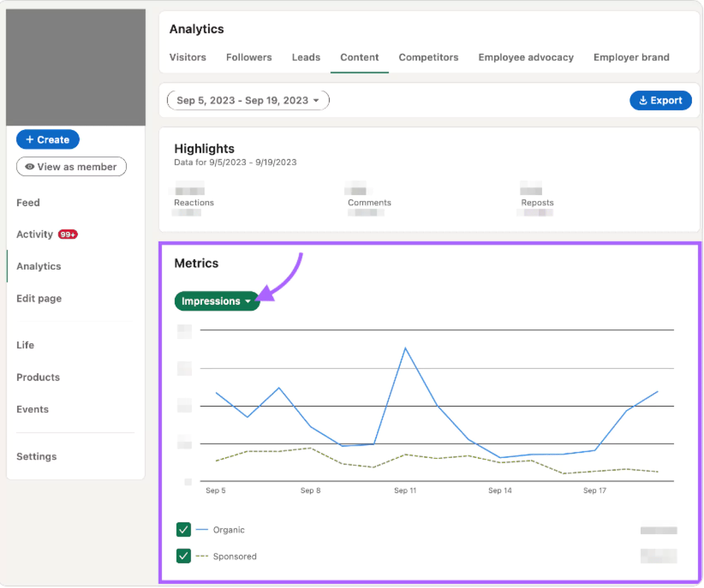Click the download icon on Export button
This screenshot has height=588, width=704.
click(x=644, y=100)
